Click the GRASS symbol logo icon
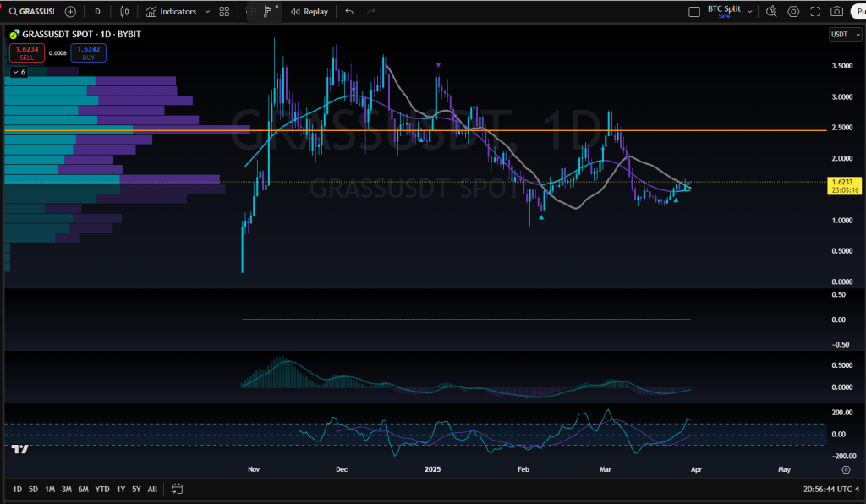 14,34
